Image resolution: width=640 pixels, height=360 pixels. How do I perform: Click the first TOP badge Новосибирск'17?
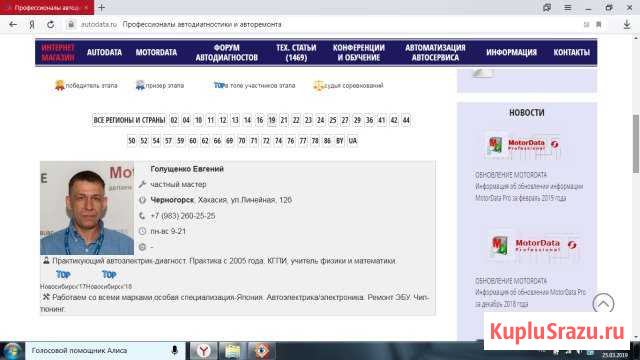63,275
